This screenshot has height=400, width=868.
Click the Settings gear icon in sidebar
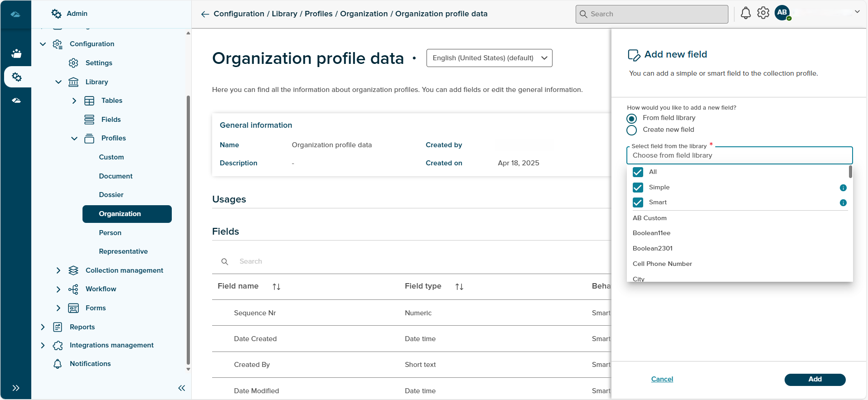(x=73, y=63)
